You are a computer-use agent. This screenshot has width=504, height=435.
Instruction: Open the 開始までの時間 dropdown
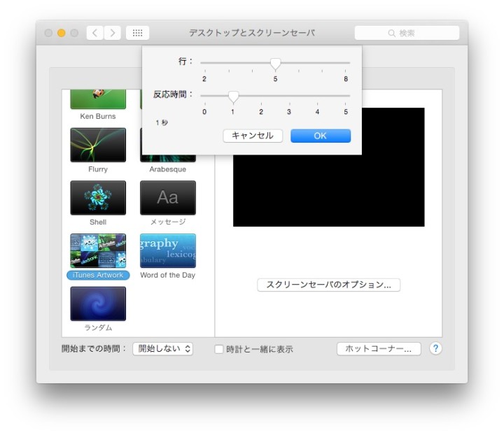pyautogui.click(x=163, y=348)
